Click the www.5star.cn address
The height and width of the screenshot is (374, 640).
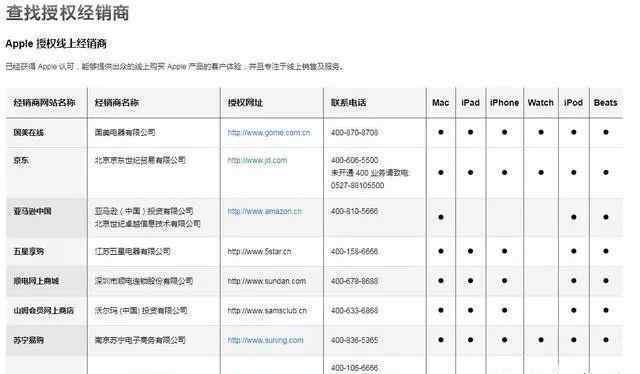pos(259,252)
